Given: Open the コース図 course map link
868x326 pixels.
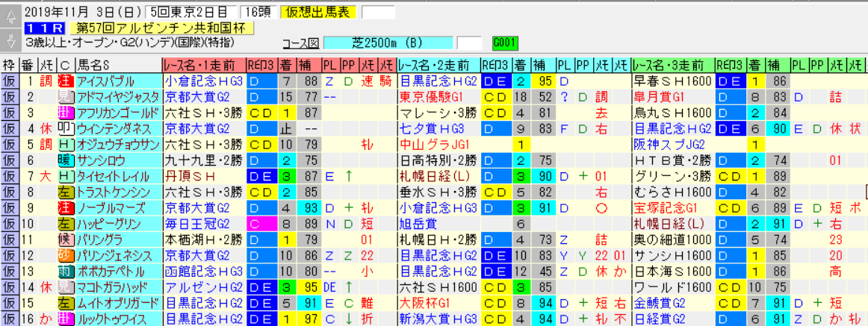Looking at the screenshot, I should tap(299, 43).
